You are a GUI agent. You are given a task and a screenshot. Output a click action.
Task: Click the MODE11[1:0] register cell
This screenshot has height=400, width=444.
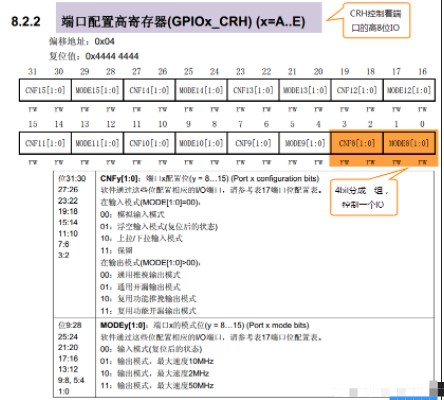point(97,143)
